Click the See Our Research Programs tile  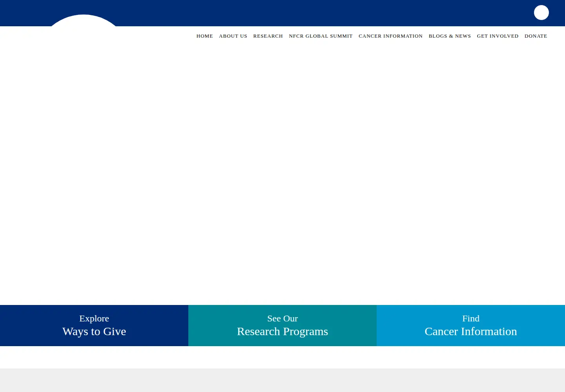click(282, 325)
